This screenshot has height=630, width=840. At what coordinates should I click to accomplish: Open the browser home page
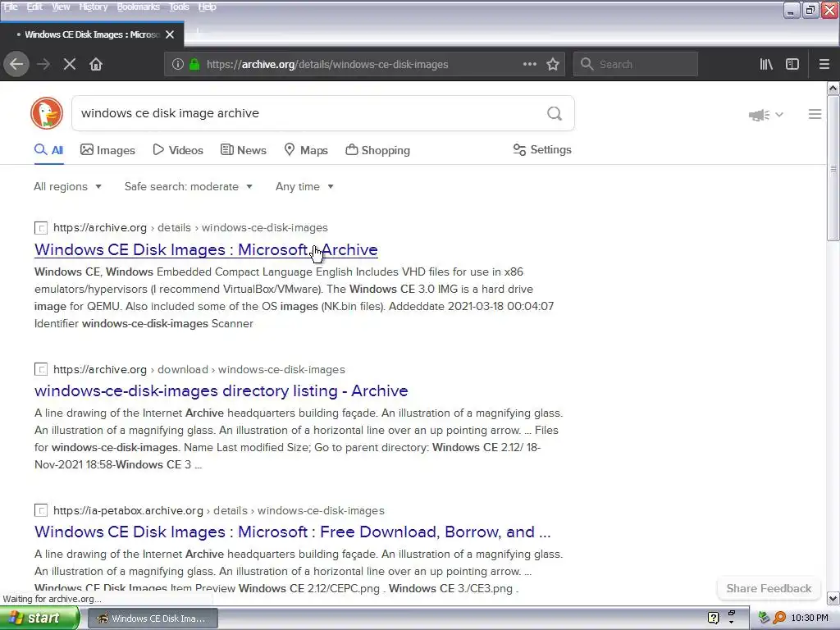pos(96,64)
